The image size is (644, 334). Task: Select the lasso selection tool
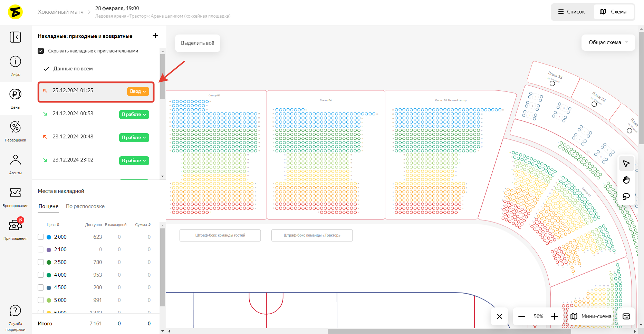(626, 196)
